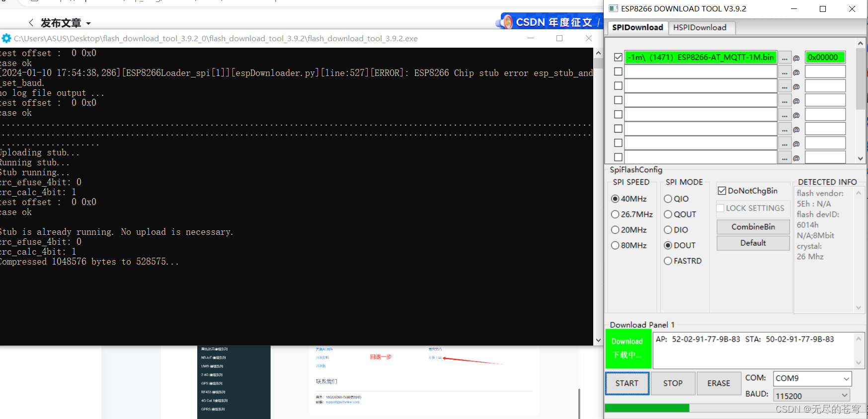Toggle the DoNotChgBin checkbox
Image resolution: width=868 pixels, height=419 pixels.
pyautogui.click(x=748, y=191)
